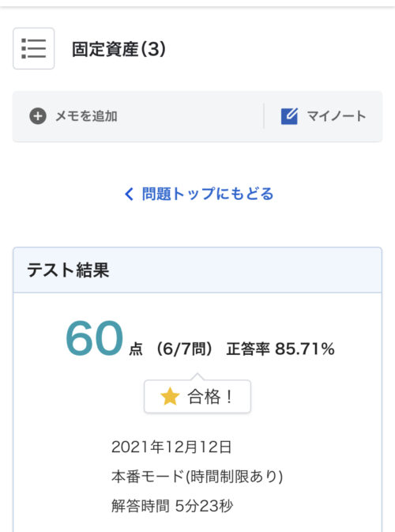Viewport: 395px width, 532px height.
Task: Click the 解答時間 5分23秒 line
Action: tap(172, 506)
